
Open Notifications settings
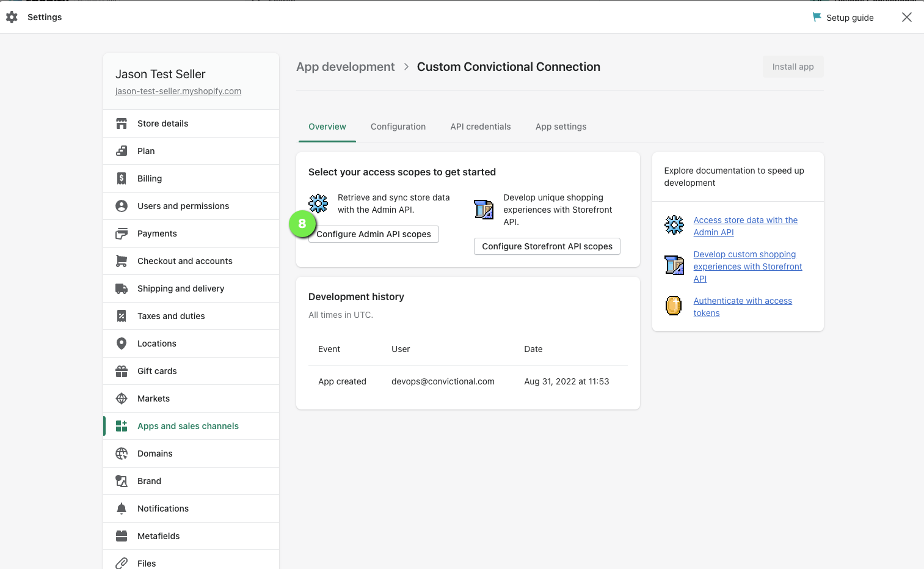[191, 508]
